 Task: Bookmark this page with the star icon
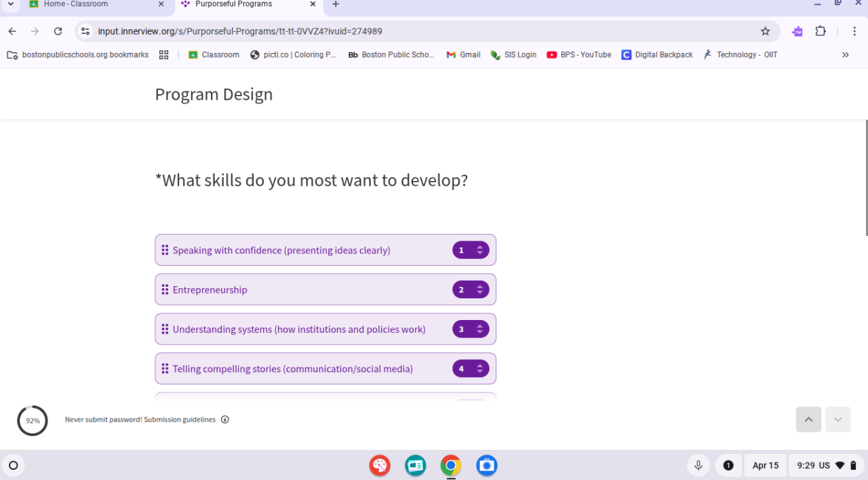click(766, 31)
